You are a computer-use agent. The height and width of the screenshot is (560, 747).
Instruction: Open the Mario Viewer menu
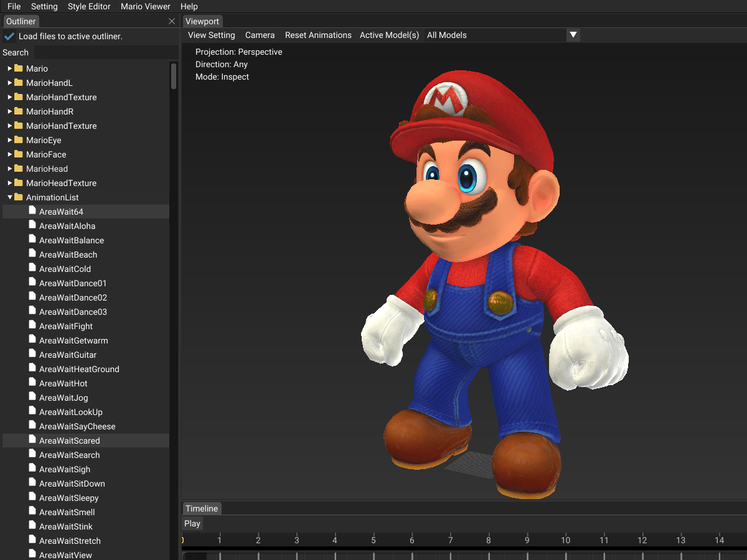tap(145, 6)
